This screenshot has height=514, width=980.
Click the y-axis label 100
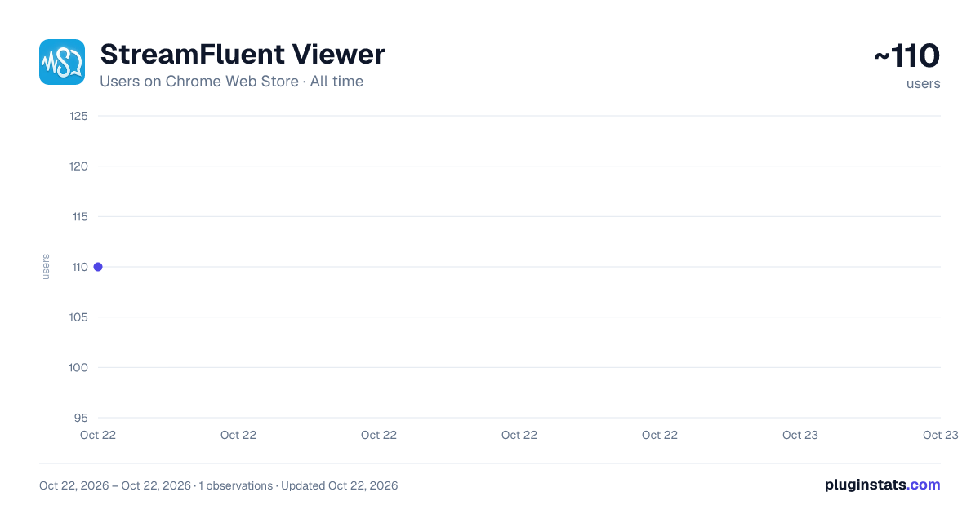(79, 367)
